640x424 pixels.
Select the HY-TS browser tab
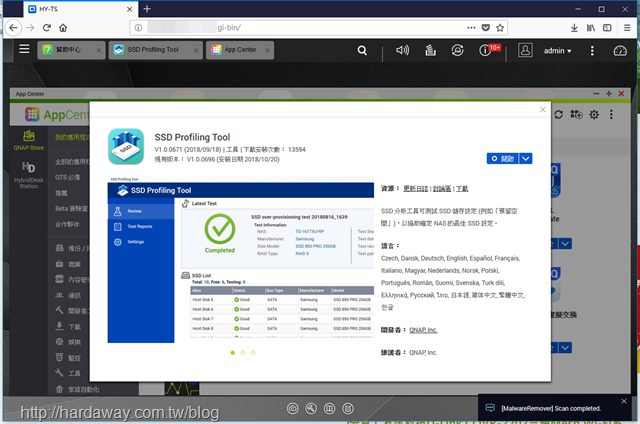(x=80, y=9)
